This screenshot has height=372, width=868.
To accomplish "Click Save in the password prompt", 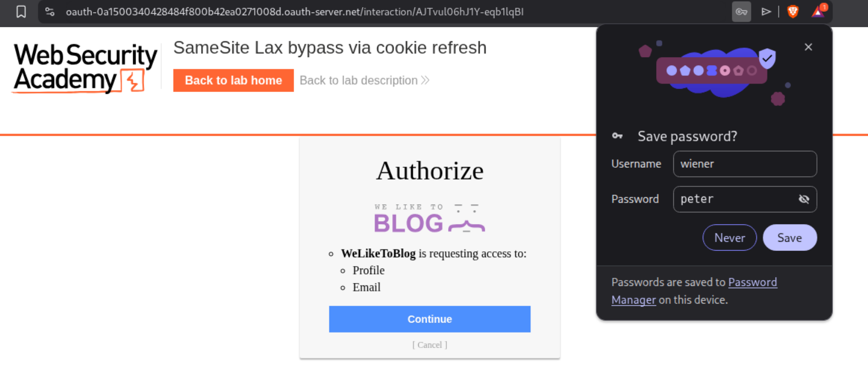I will 789,238.
